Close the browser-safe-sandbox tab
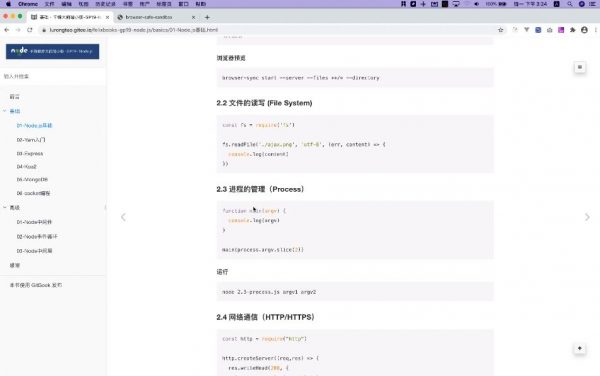Viewport: 600px width, 376px height. click(x=193, y=17)
